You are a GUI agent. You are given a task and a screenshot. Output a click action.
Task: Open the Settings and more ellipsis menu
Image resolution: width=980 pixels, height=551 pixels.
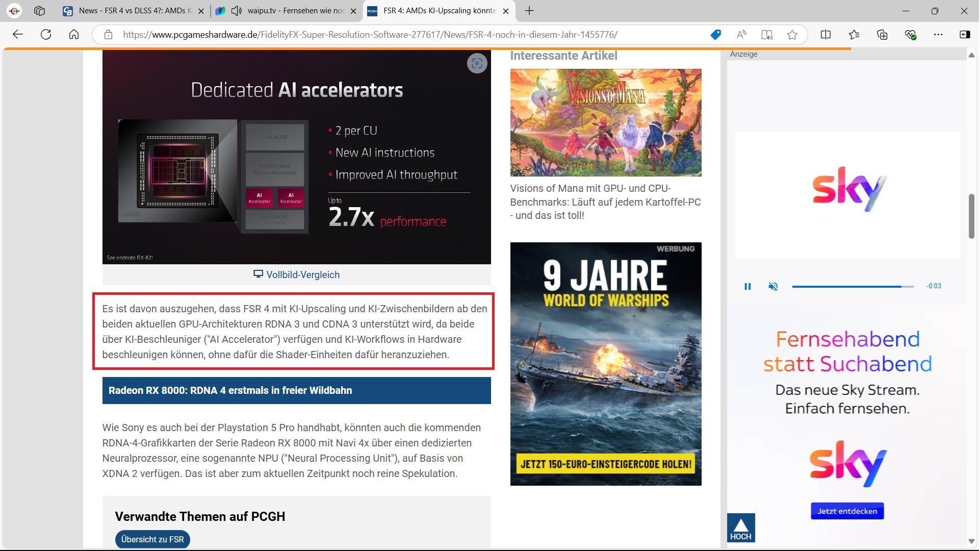(x=938, y=35)
